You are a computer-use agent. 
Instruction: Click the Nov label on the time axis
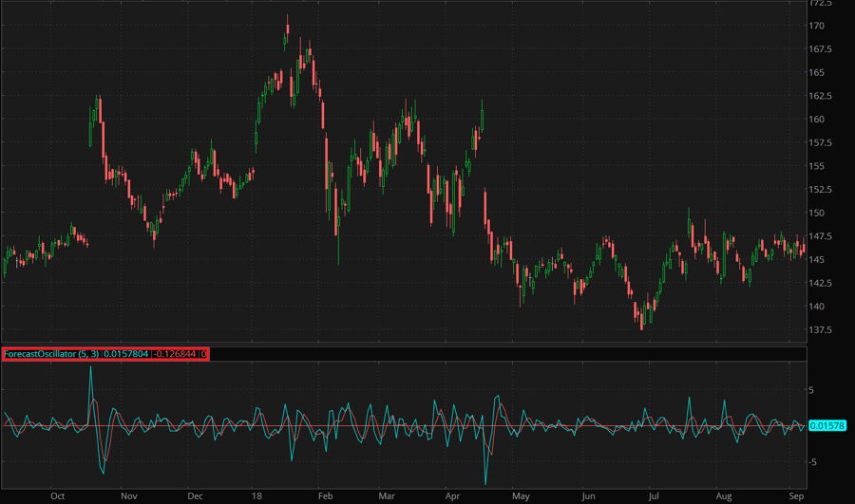129,495
